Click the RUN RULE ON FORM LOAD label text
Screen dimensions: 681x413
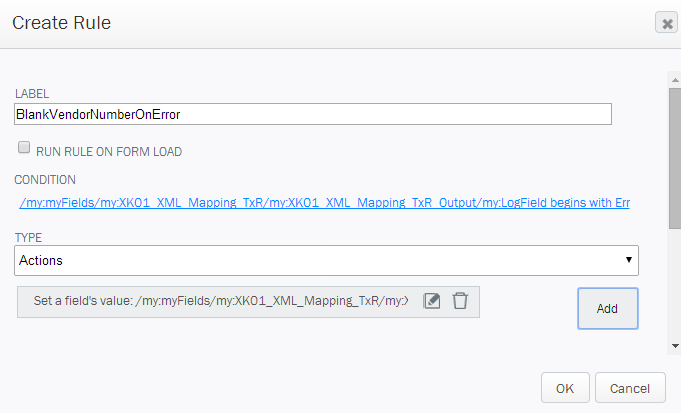pos(109,152)
